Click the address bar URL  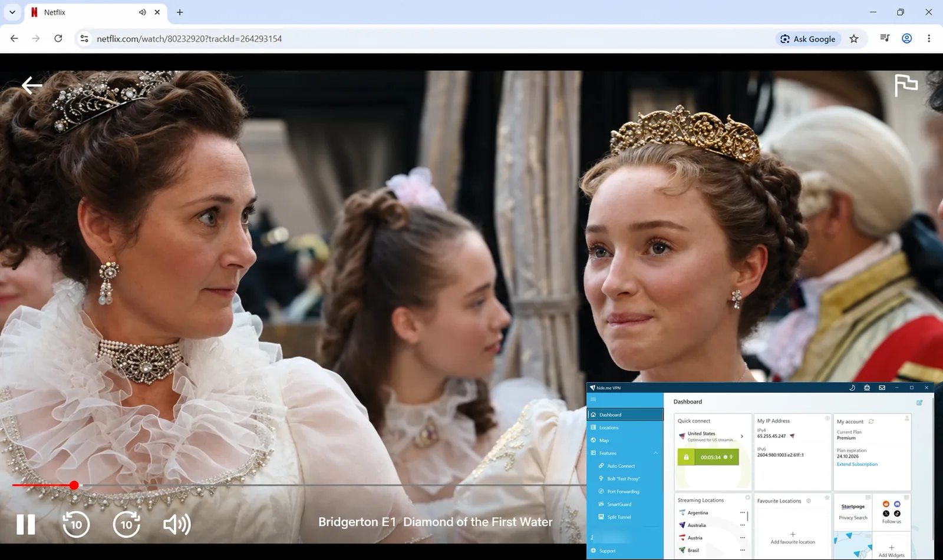(x=189, y=39)
